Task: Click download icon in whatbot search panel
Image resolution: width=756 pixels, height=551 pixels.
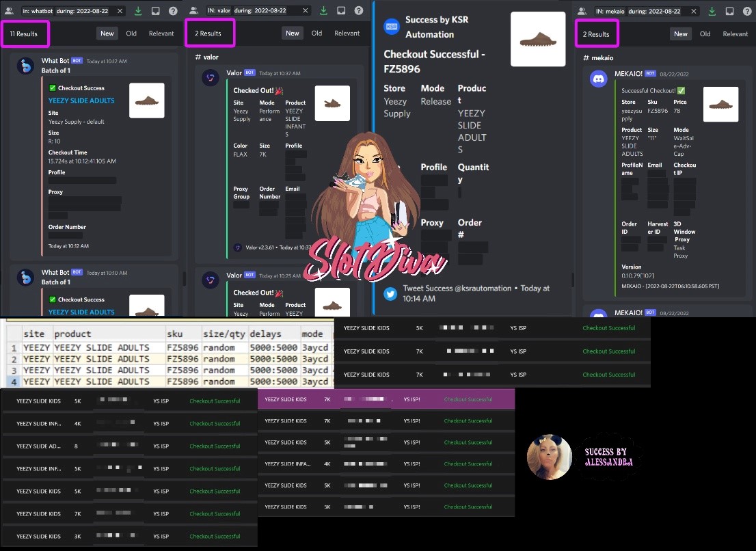Action: 138,11
